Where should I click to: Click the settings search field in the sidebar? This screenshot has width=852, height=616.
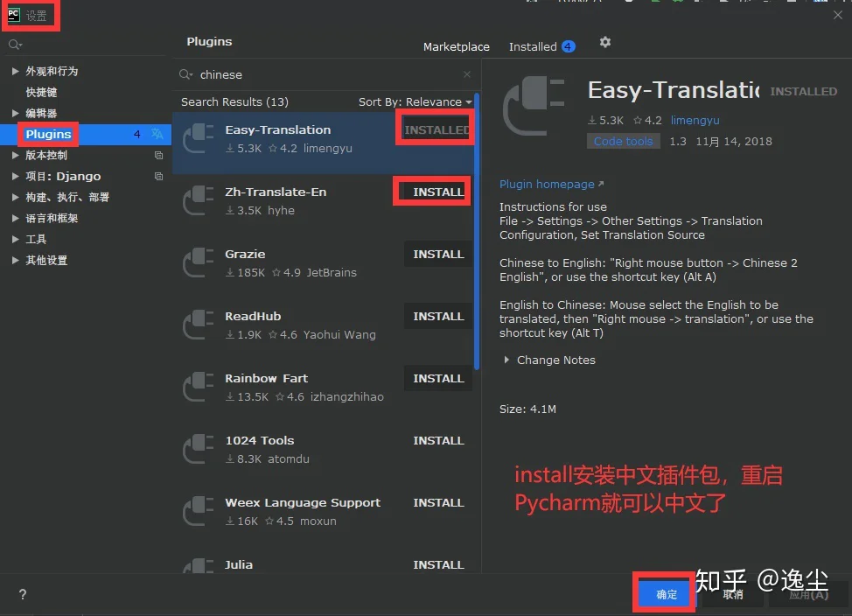point(86,45)
